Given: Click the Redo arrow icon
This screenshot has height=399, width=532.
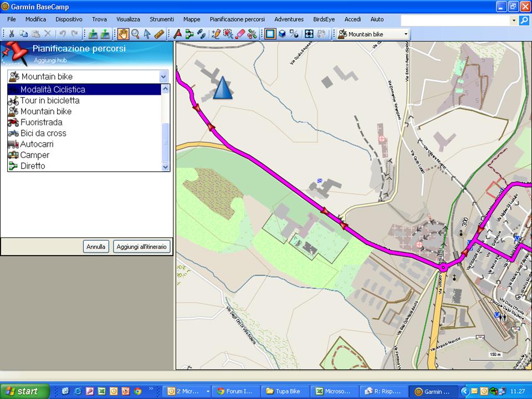Looking at the screenshot, I should point(75,34).
